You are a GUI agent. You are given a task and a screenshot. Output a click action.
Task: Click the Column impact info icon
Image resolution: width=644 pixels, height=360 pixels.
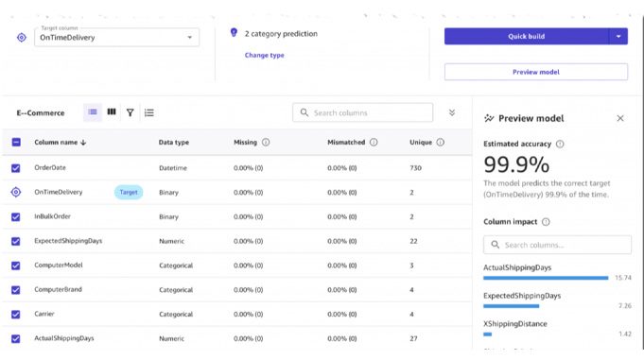click(x=546, y=222)
